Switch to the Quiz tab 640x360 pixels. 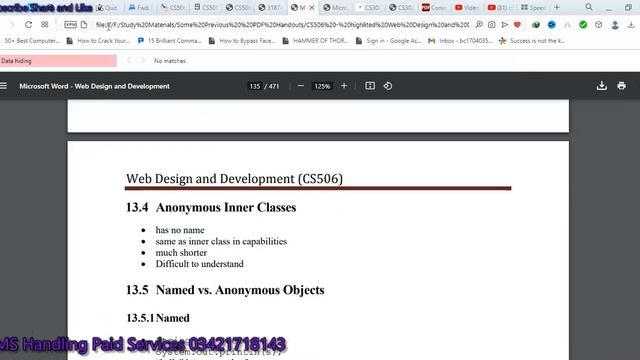(x=107, y=7)
